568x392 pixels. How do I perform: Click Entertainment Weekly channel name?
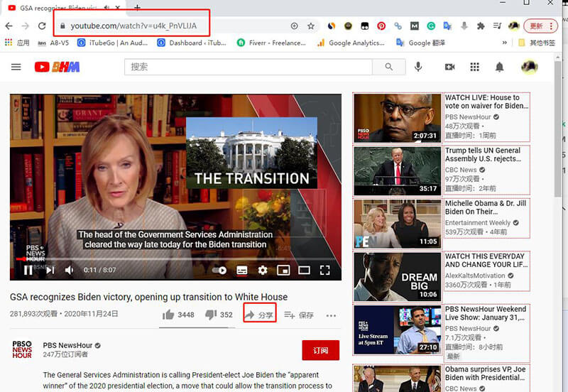click(477, 223)
